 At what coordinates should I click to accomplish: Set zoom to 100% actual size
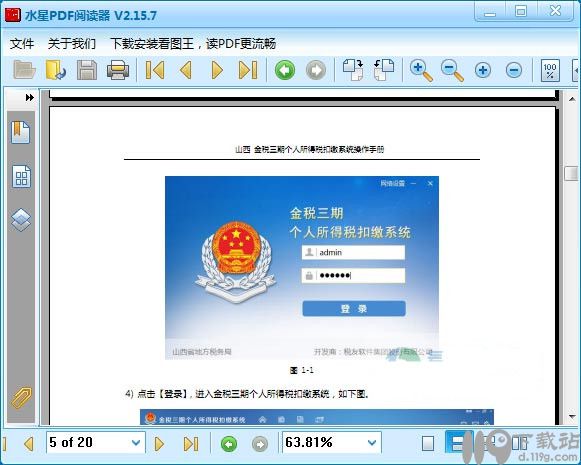pos(550,70)
